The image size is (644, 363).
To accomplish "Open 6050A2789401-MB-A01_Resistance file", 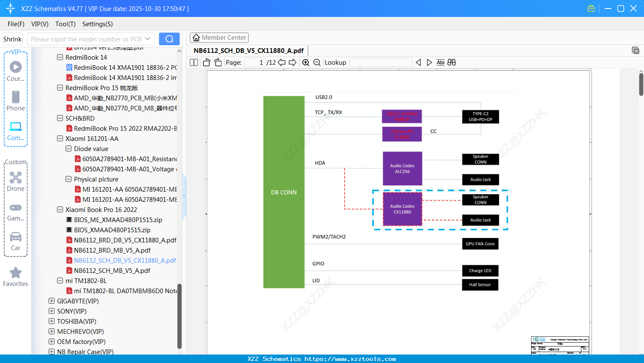I will pos(126,159).
